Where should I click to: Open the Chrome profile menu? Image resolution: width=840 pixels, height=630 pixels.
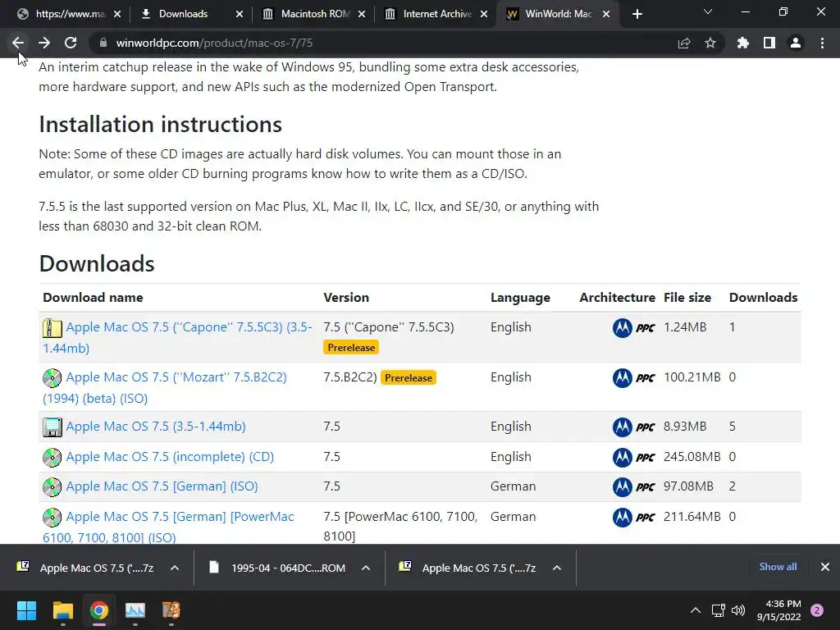tap(796, 43)
